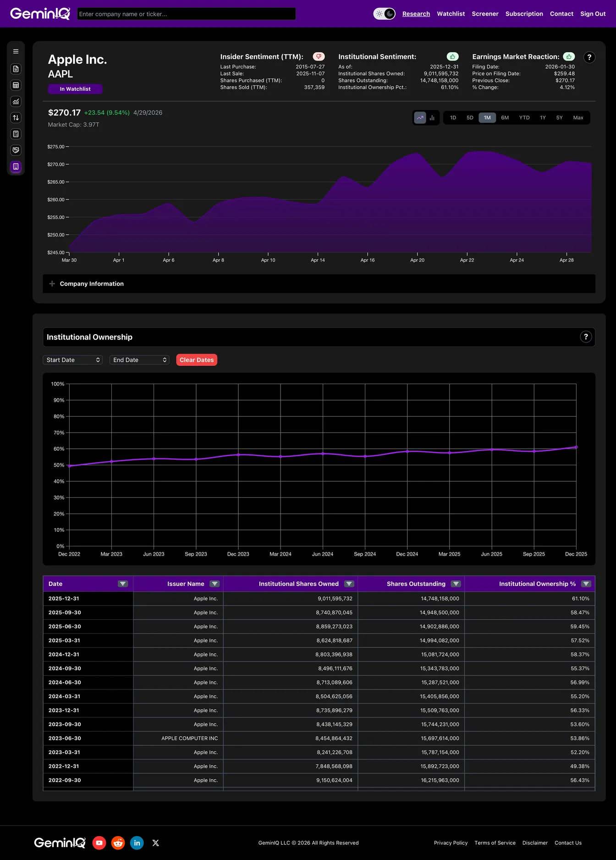
Task: Filter the Issuer Name column
Action: 214,584
